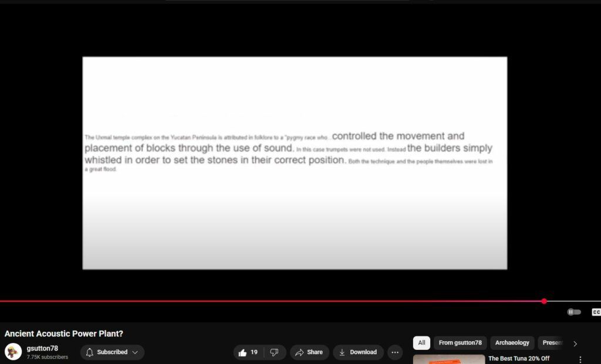Toggle the autoplay switch
Viewport: 601px width, 364px height.
click(574, 312)
